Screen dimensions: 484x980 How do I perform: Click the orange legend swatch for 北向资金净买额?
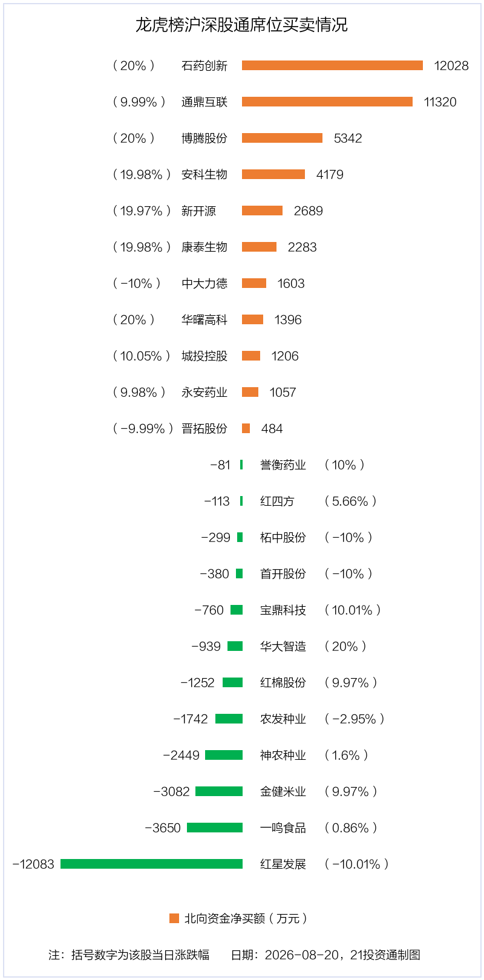[x=174, y=918]
